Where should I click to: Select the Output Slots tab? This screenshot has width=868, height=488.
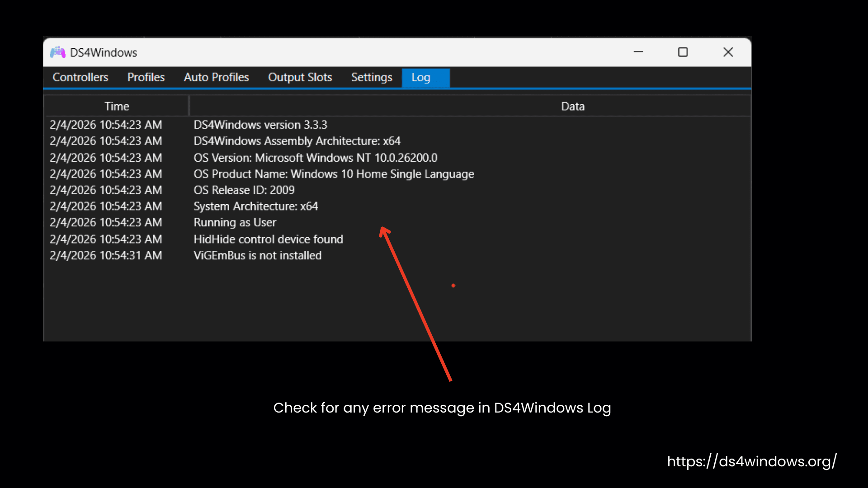pyautogui.click(x=300, y=77)
